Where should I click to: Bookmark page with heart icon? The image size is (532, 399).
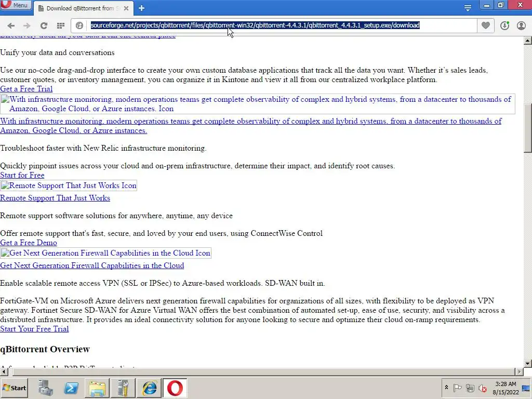click(486, 25)
